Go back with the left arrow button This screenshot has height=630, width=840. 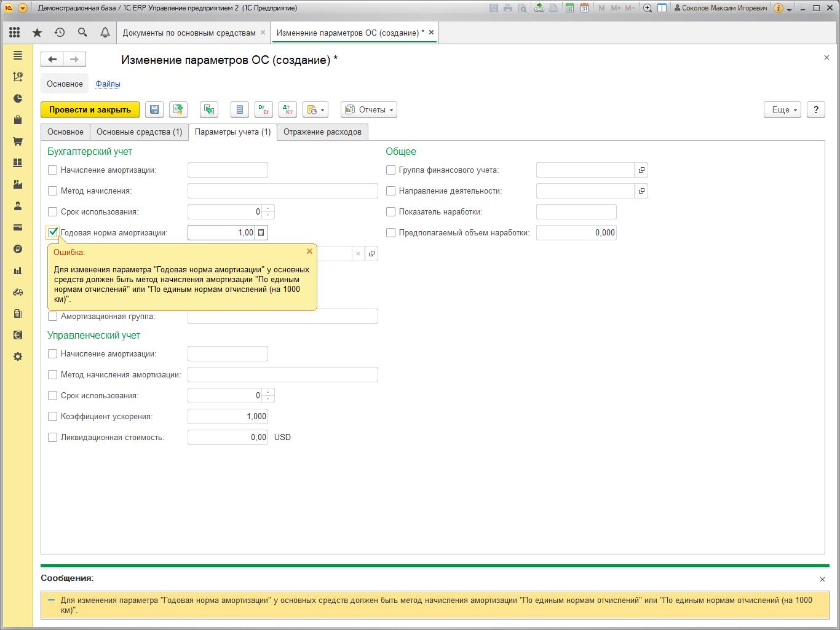click(52, 59)
